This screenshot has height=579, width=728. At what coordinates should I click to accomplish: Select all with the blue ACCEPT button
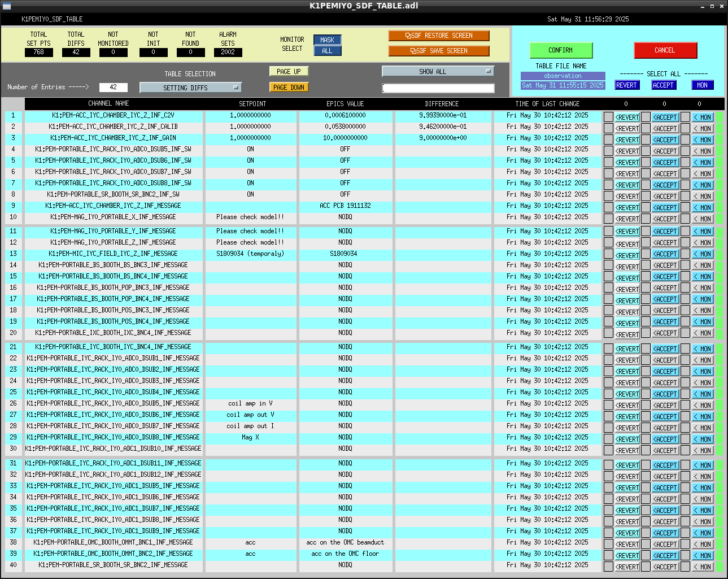tap(663, 85)
